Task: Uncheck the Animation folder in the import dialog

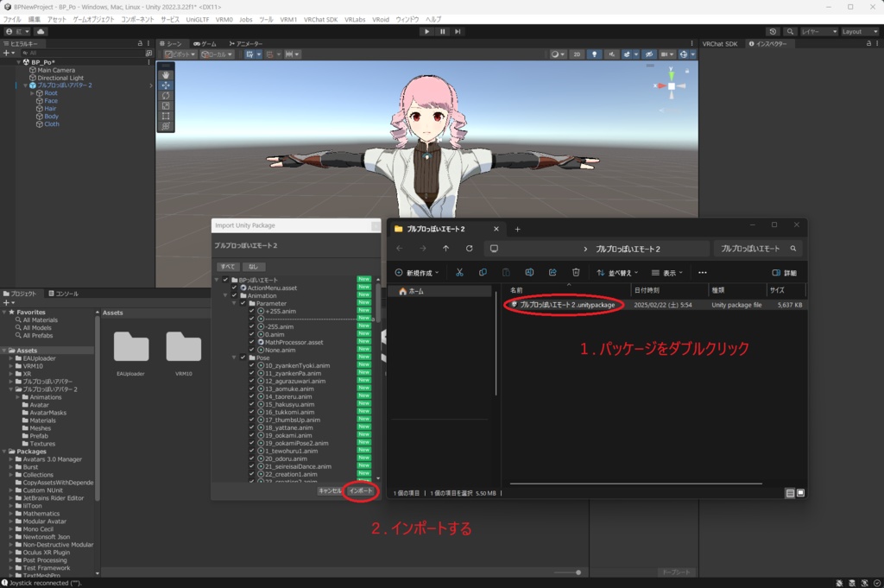Action: pyautogui.click(x=233, y=296)
